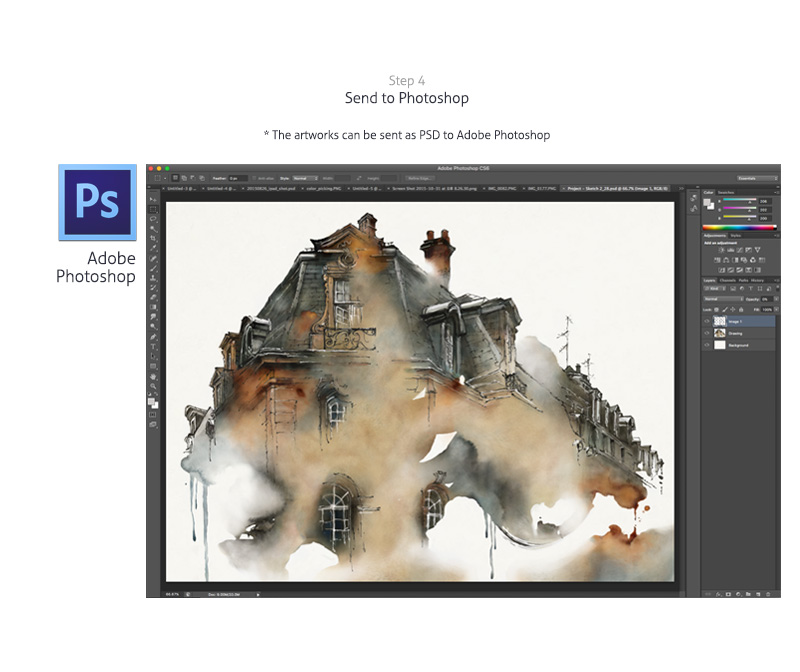
Task: Toggle the Anti-alias checkbox
Action: click(255, 178)
